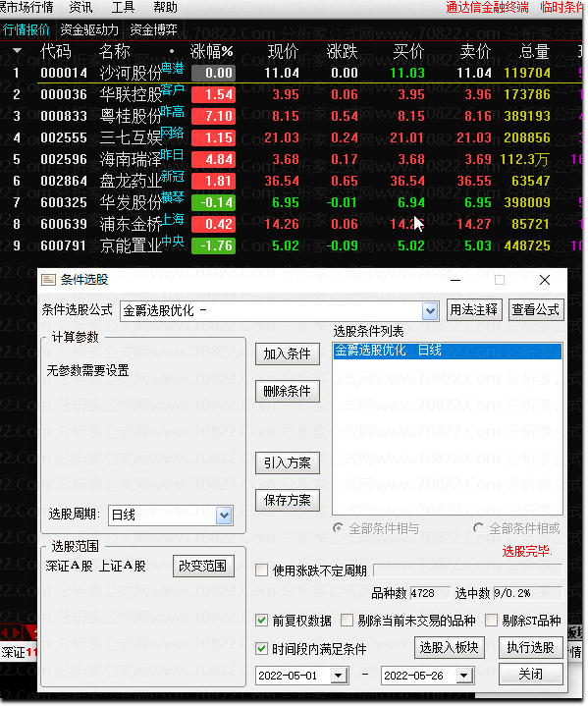588x706 pixels.
Task: Click the 条件选股 dialog title icon
Action: pyautogui.click(x=48, y=280)
